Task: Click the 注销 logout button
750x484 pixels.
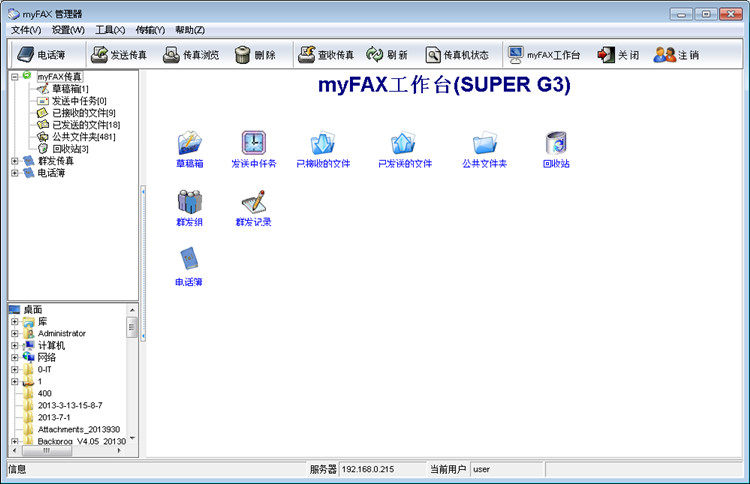Action: tap(676, 55)
